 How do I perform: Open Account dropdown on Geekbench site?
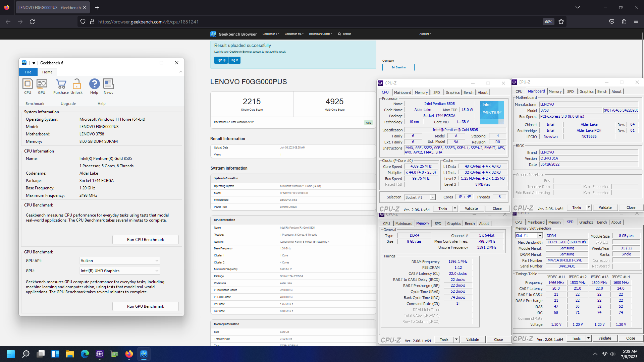(x=425, y=34)
